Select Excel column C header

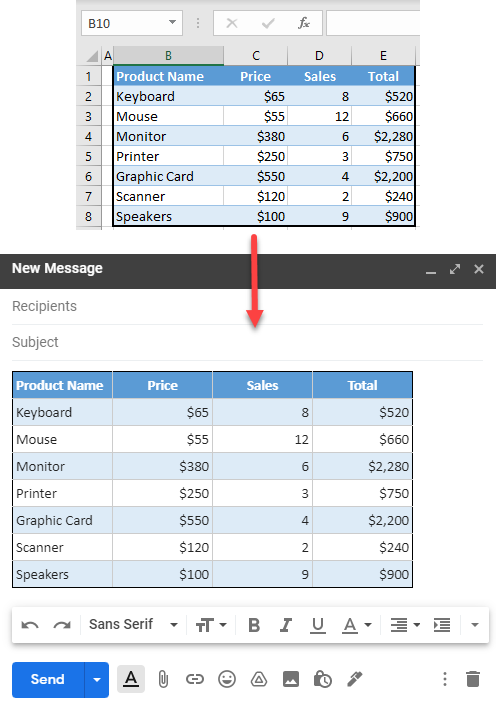coord(256,55)
